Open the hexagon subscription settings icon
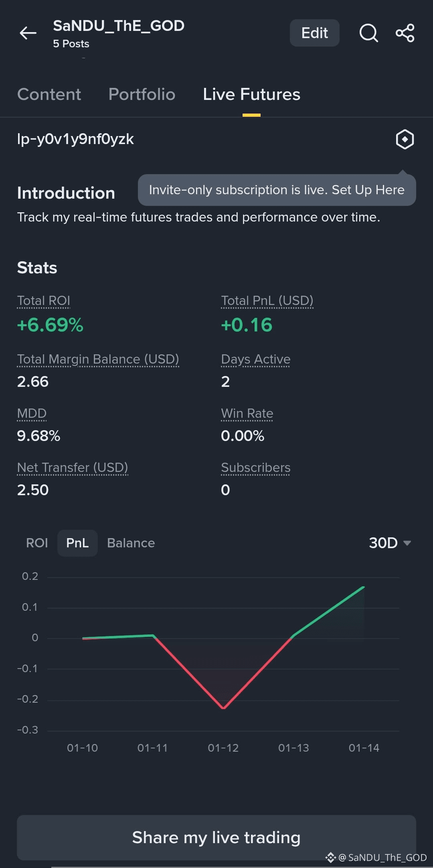433x868 pixels. click(x=405, y=140)
